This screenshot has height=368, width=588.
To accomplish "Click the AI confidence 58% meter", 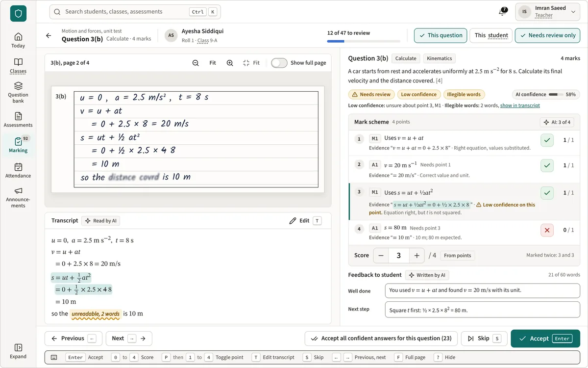I will tap(545, 94).
